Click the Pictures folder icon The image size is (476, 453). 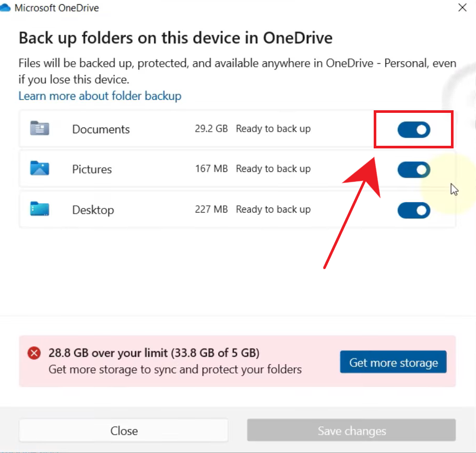tap(40, 169)
